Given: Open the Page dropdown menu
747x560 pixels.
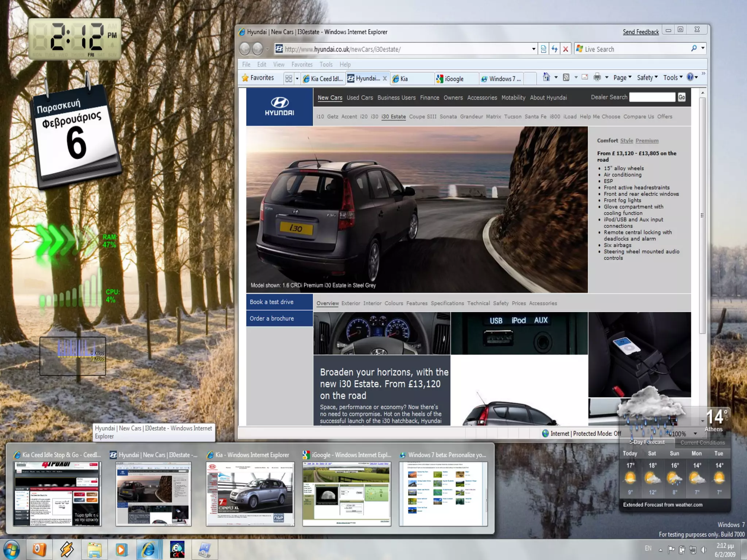Looking at the screenshot, I should (622, 78).
